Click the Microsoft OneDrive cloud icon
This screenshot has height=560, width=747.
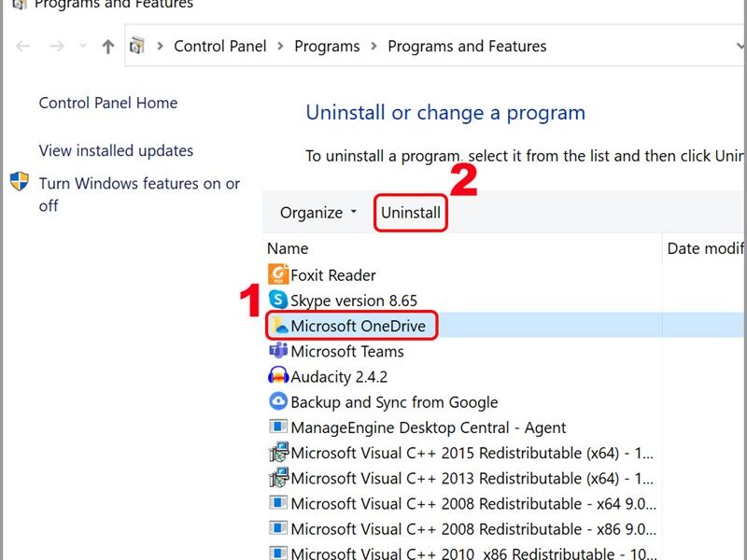[278, 326]
